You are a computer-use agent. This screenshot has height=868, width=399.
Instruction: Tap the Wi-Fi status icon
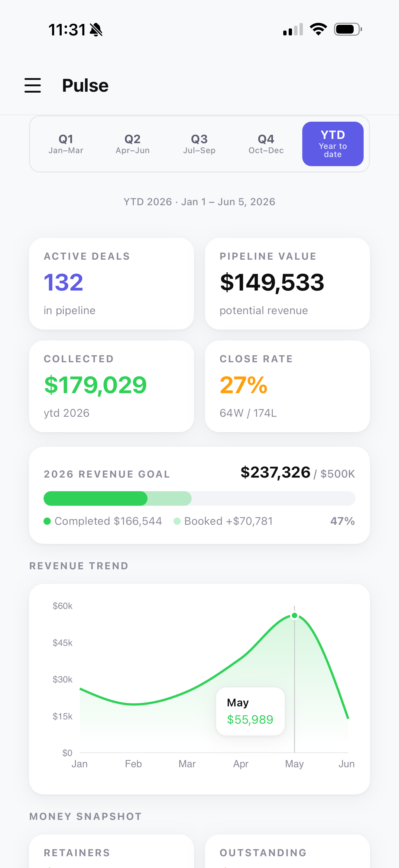point(318,29)
